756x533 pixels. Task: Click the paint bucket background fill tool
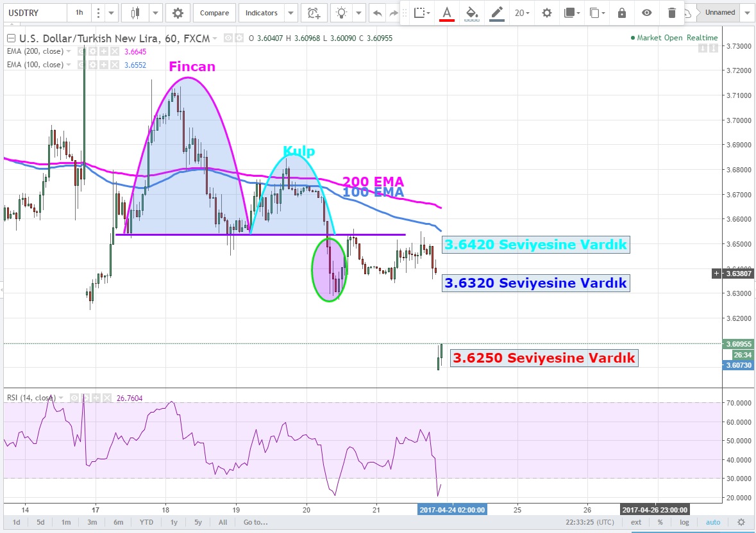coord(471,13)
